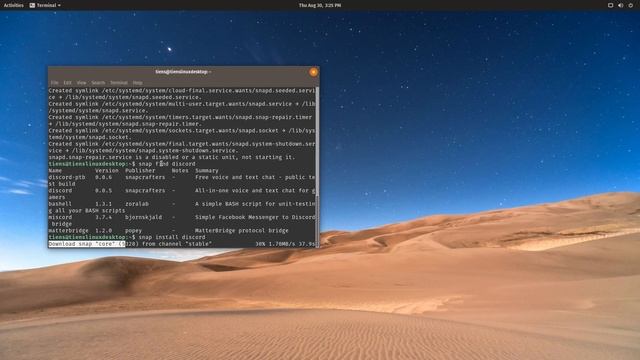Click the 'popey' publisher text
The width and height of the screenshot is (640, 360).
(133, 231)
